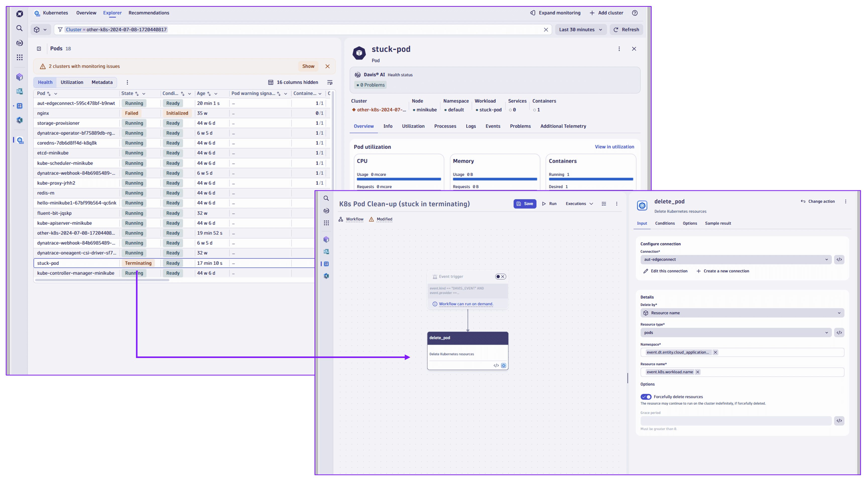
Task: Switch to Sample result tab
Action: (718, 223)
